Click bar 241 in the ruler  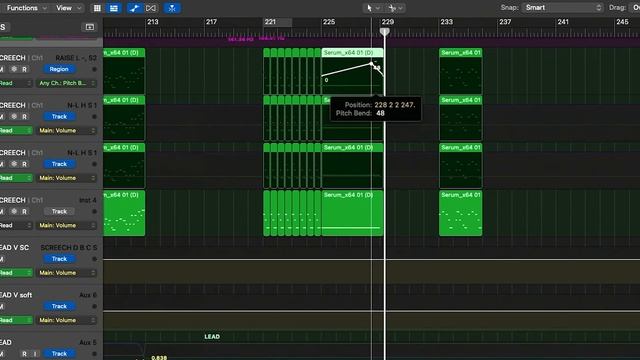[563, 22]
